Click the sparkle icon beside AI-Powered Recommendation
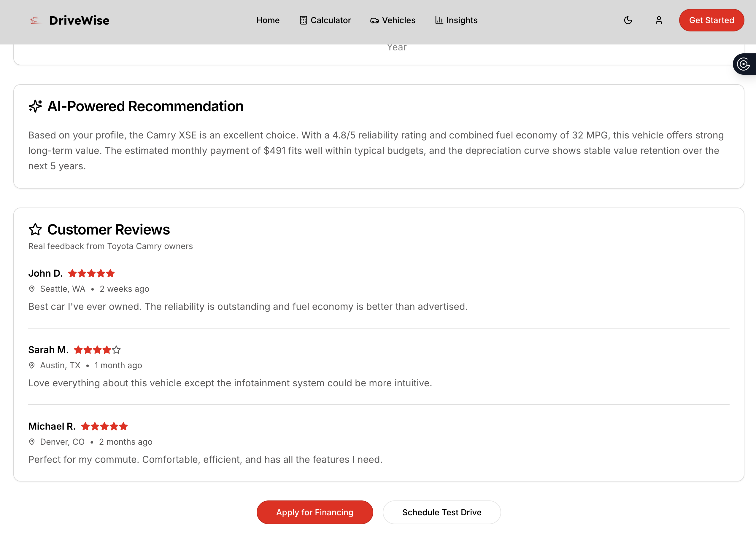The width and height of the screenshot is (756, 539). [x=35, y=106]
